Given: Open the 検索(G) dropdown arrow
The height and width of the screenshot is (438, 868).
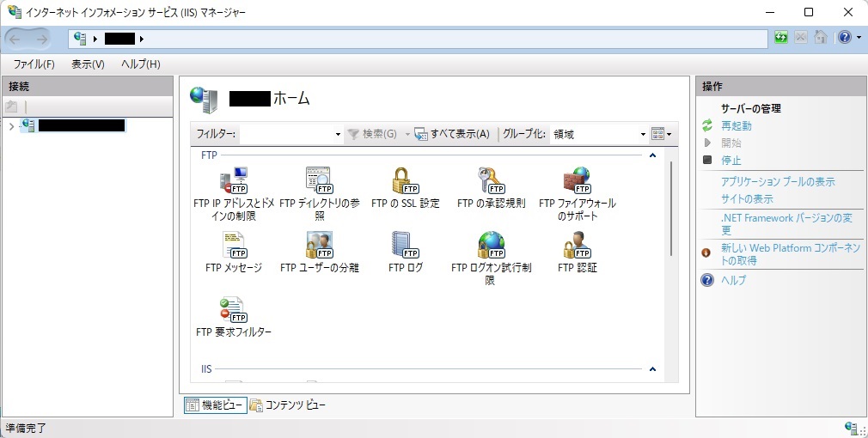Looking at the screenshot, I should click(407, 134).
